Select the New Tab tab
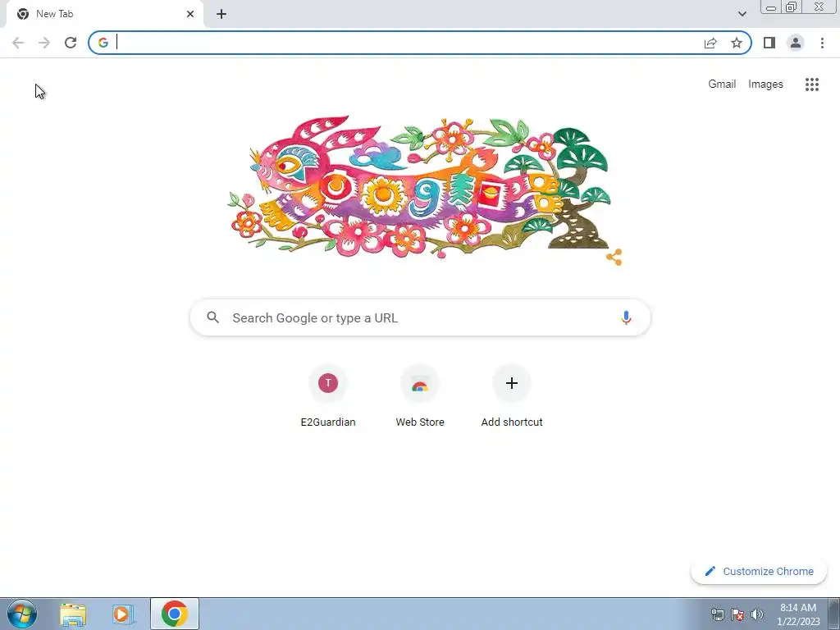840x630 pixels. [104, 14]
